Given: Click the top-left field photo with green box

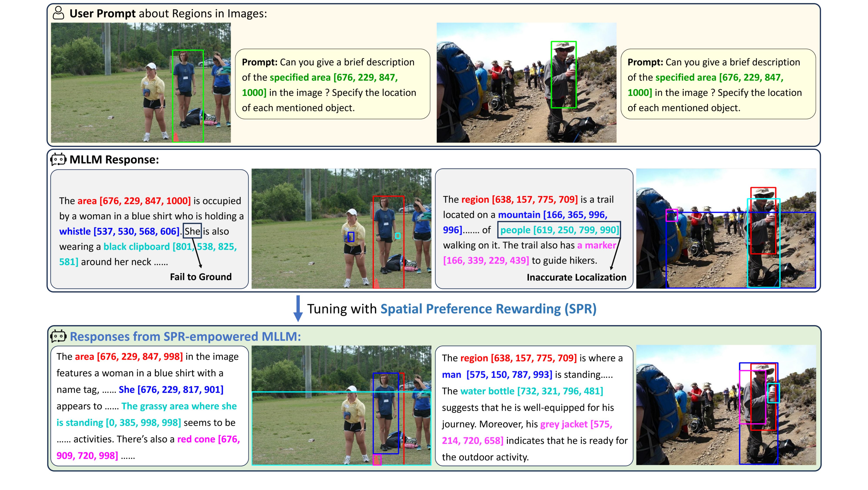Looking at the screenshot, I should pos(141,83).
